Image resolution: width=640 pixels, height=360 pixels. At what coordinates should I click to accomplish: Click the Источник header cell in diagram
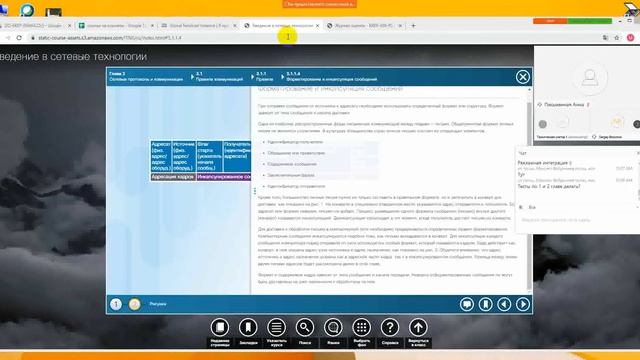pyautogui.click(x=184, y=156)
